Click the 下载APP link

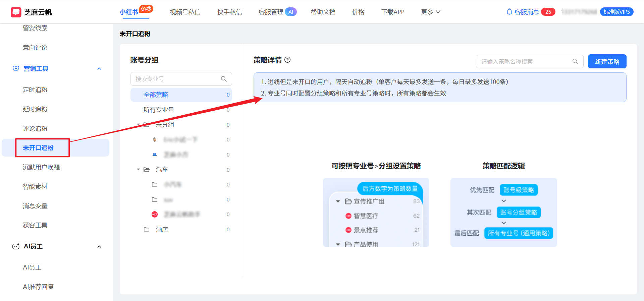click(393, 12)
